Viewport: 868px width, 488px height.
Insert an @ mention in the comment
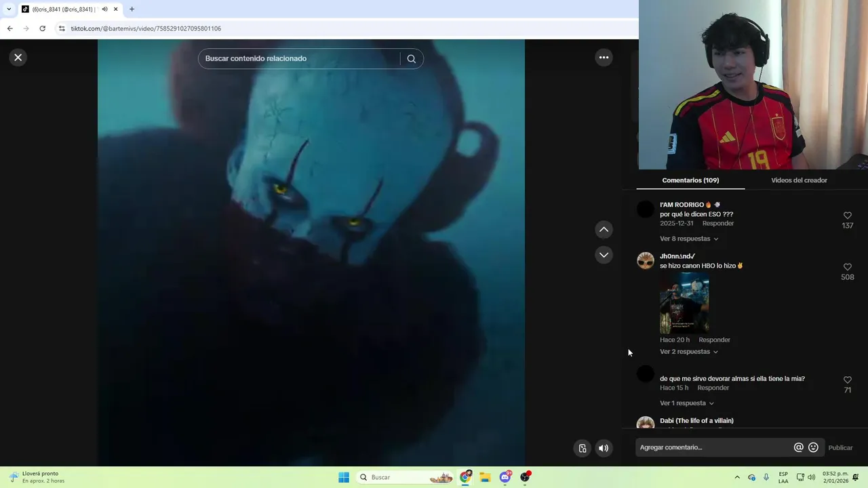pyautogui.click(x=798, y=447)
